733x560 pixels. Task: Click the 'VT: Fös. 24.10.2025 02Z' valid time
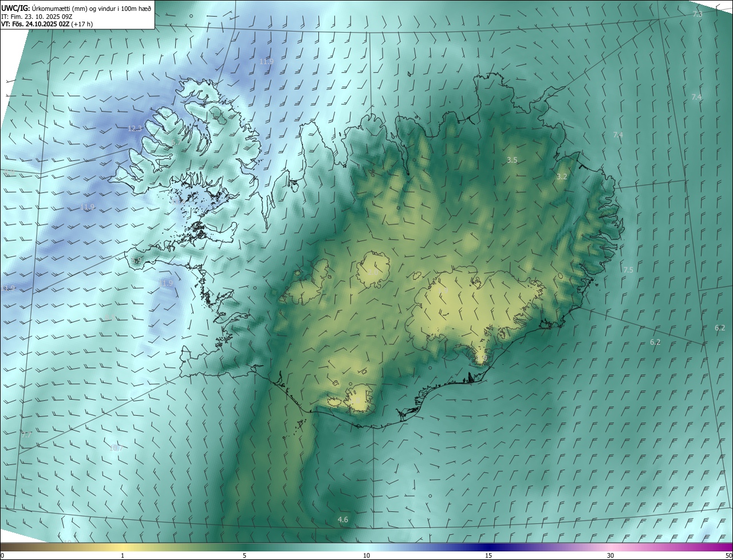point(36,24)
